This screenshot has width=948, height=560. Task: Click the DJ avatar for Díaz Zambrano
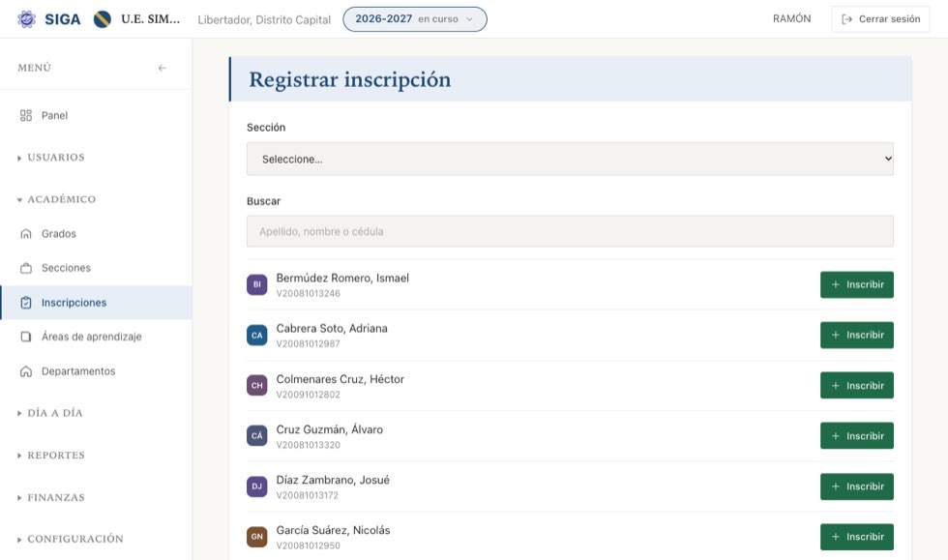(x=257, y=486)
